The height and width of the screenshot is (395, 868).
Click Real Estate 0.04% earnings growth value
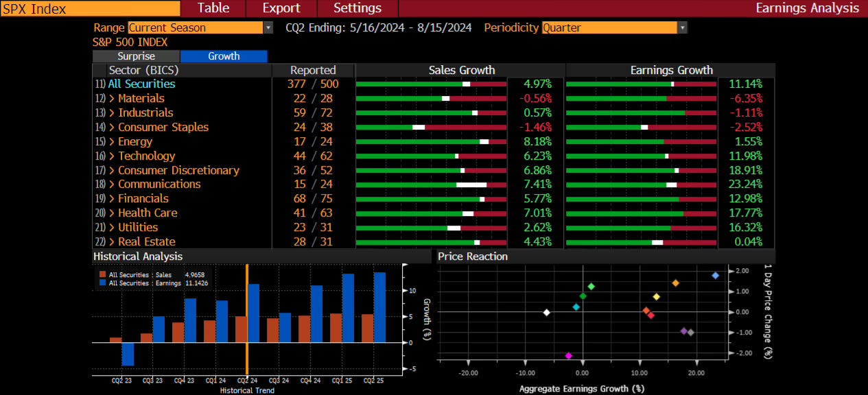748,241
